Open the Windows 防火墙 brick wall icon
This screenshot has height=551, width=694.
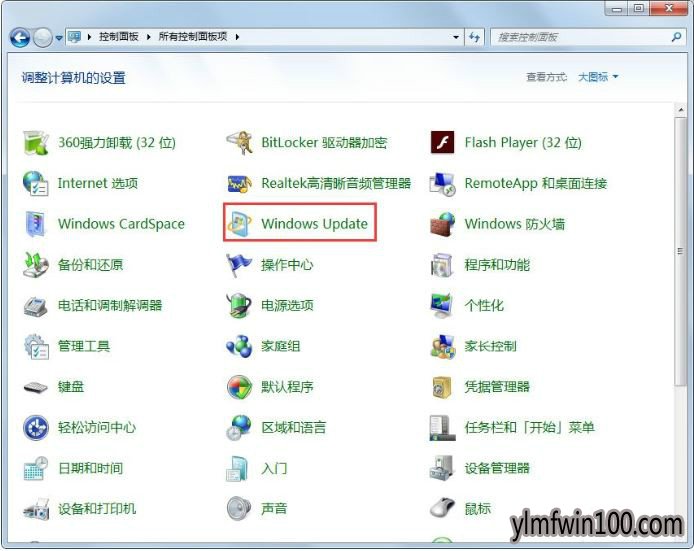tap(443, 224)
